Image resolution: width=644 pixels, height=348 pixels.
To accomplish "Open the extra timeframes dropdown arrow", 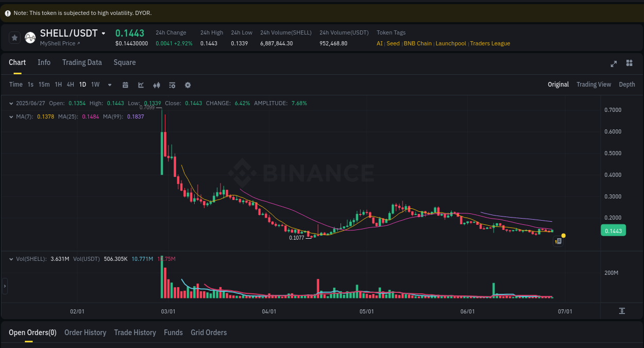I will click(109, 85).
